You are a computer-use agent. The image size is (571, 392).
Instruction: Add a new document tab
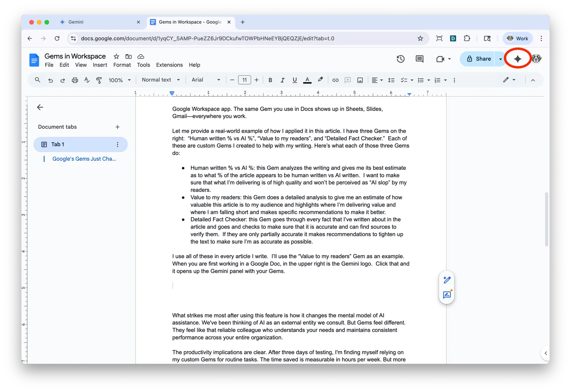pos(117,127)
